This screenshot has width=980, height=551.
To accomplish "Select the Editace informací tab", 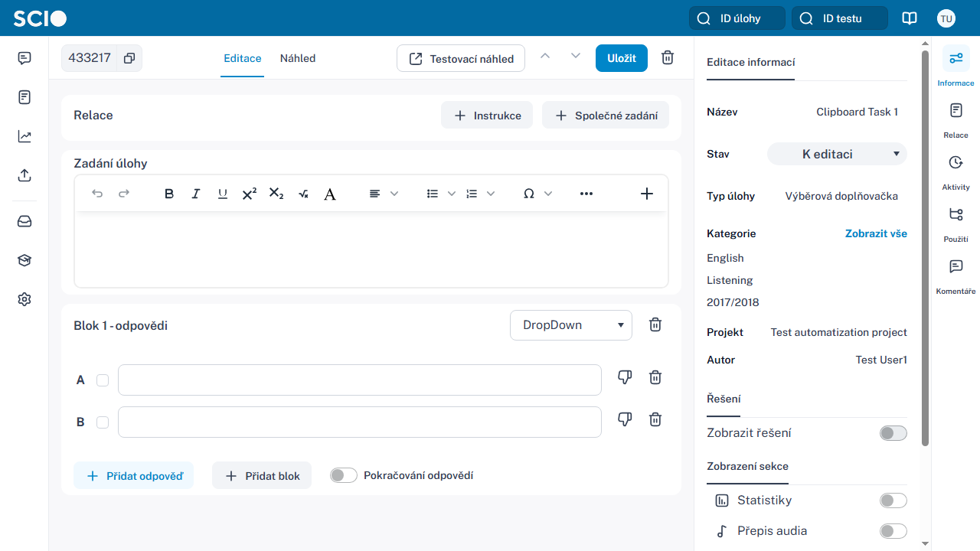I will tap(750, 62).
